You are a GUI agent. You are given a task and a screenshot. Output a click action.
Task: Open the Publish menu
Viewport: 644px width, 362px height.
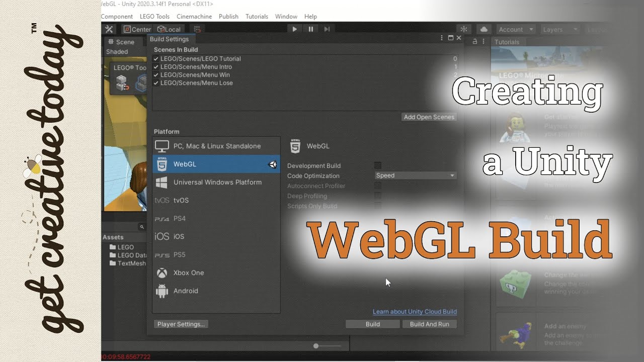pyautogui.click(x=228, y=17)
